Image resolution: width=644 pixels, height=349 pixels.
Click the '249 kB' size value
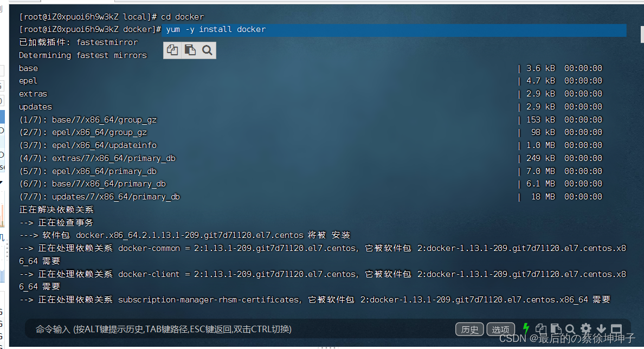click(541, 158)
